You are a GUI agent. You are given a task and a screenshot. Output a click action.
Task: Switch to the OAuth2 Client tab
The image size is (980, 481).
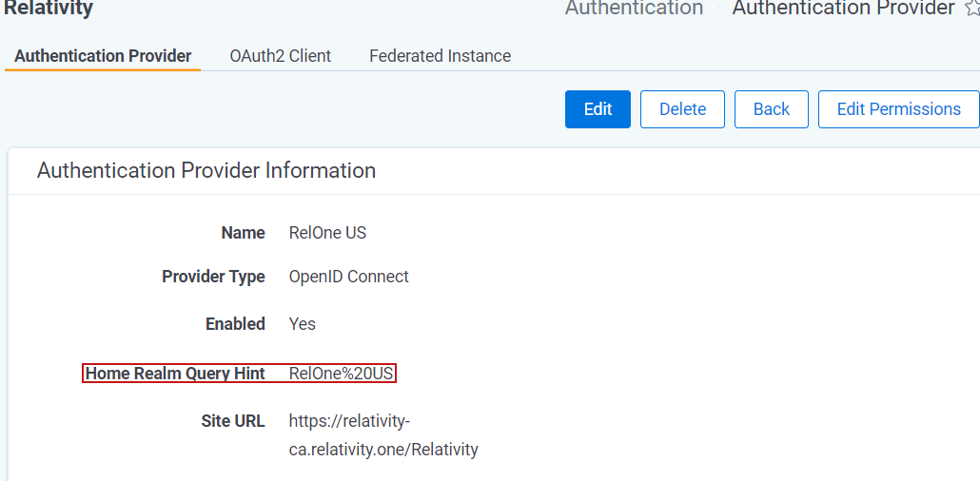[280, 56]
